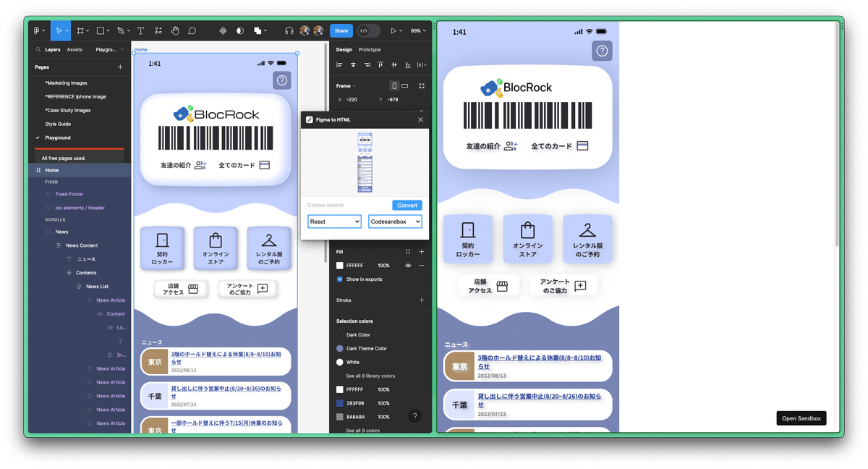868x469 pixels.
Task: Open the Figma main menu icon
Action: click(36, 31)
